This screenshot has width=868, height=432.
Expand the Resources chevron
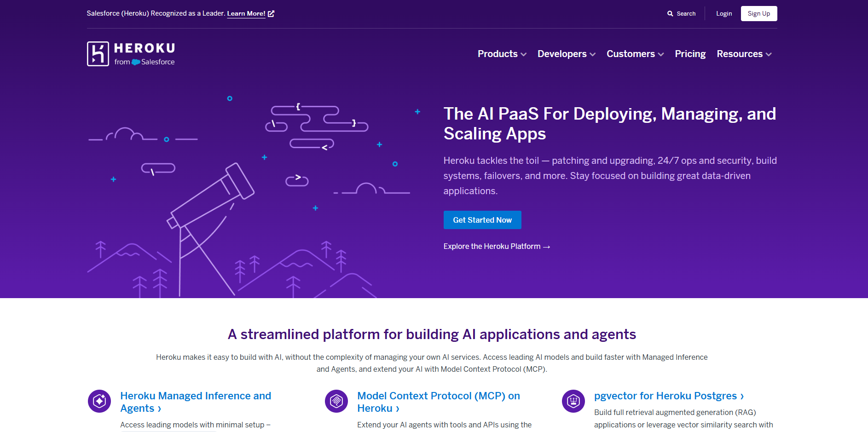coord(769,54)
